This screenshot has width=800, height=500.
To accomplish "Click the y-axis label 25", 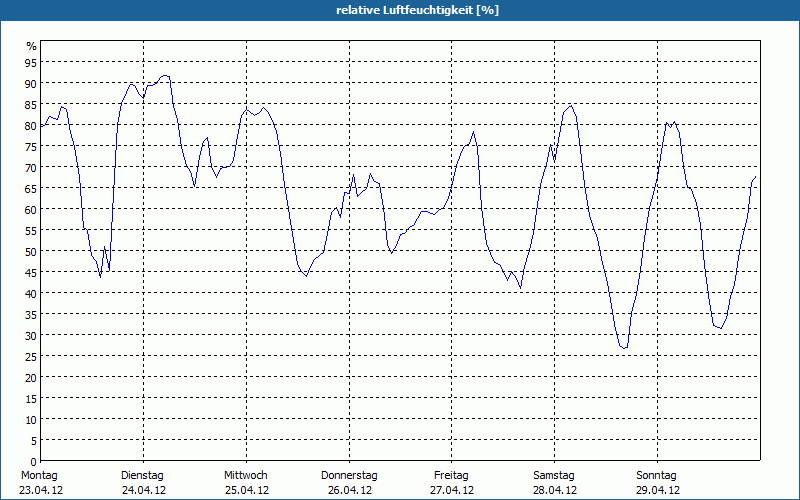I will pos(31,357).
